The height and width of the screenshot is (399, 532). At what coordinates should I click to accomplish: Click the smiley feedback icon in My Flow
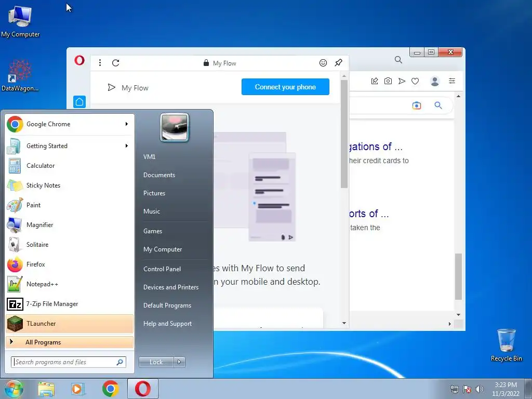coord(323,63)
